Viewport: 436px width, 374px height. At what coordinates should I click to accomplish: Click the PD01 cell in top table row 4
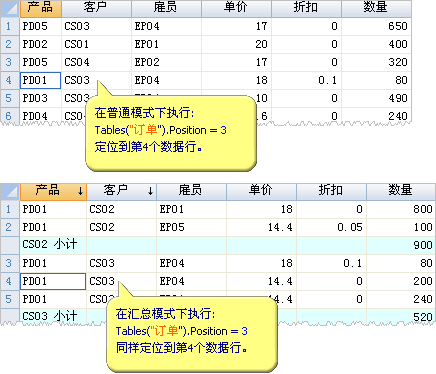point(41,80)
